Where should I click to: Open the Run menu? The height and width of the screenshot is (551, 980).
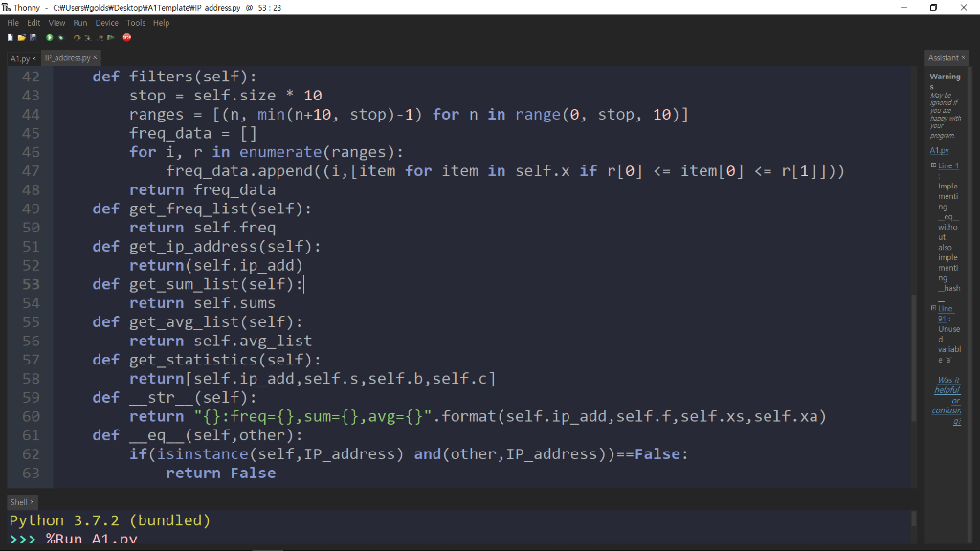tap(80, 23)
